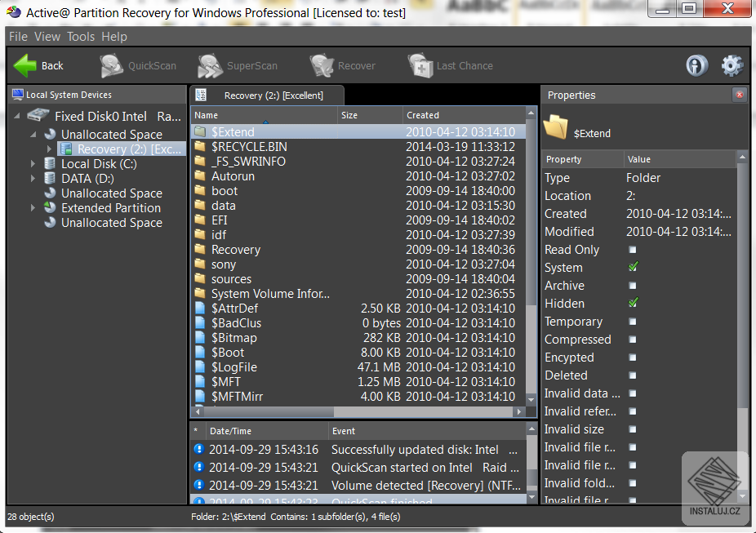Open settings via the gear icon
756x533 pixels.
click(x=732, y=65)
